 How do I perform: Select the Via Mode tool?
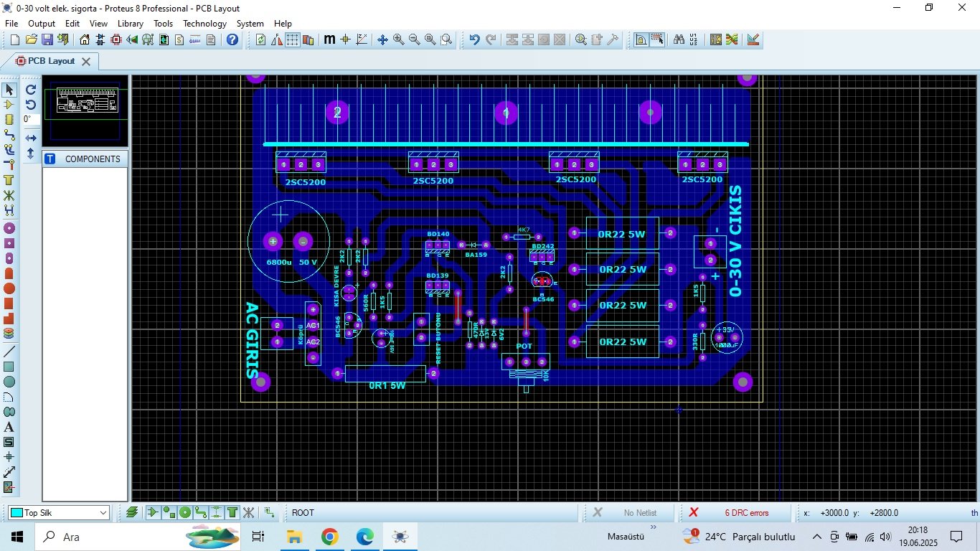click(9, 165)
